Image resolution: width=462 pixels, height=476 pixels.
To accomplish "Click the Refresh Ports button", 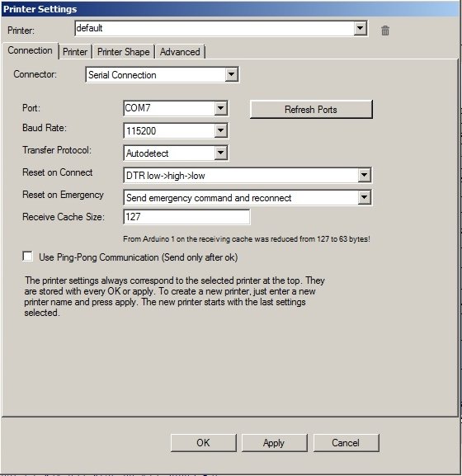I will [311, 109].
